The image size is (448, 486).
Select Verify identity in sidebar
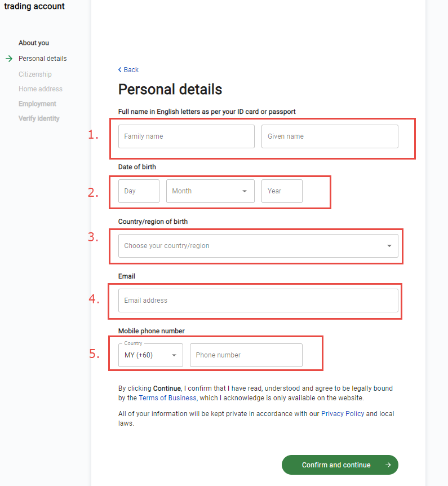tap(39, 118)
